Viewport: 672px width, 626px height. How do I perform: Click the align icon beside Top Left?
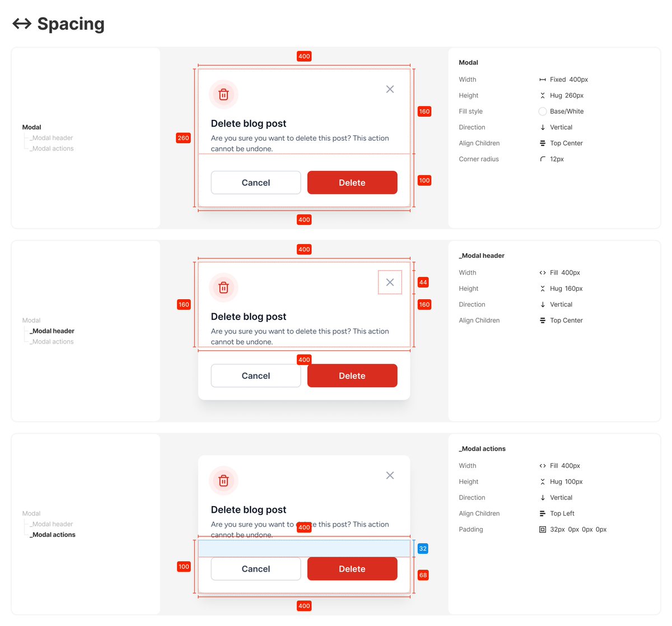pos(543,513)
